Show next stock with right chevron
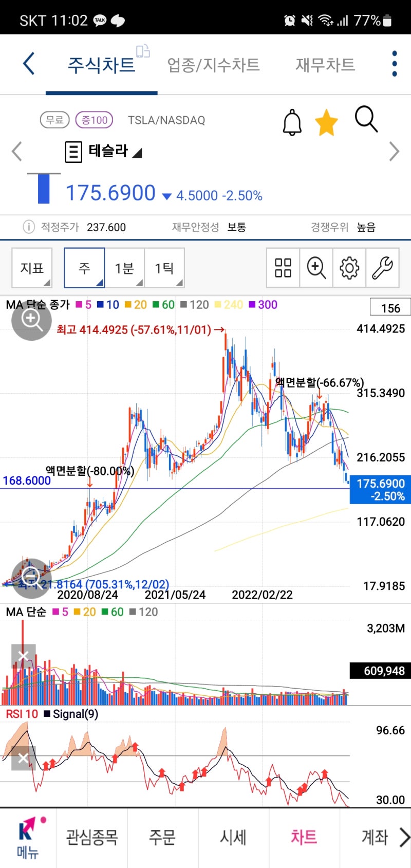 pos(394,151)
